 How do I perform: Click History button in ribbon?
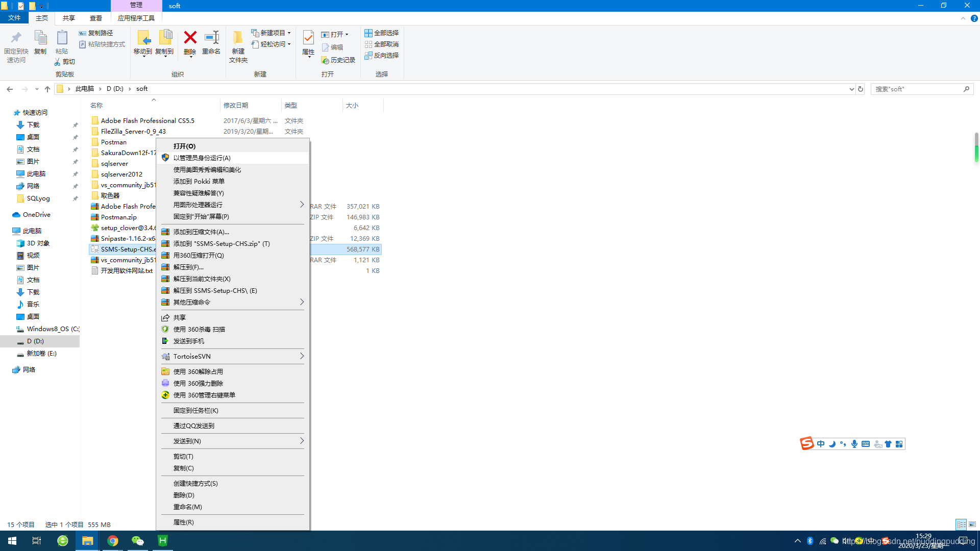[338, 60]
